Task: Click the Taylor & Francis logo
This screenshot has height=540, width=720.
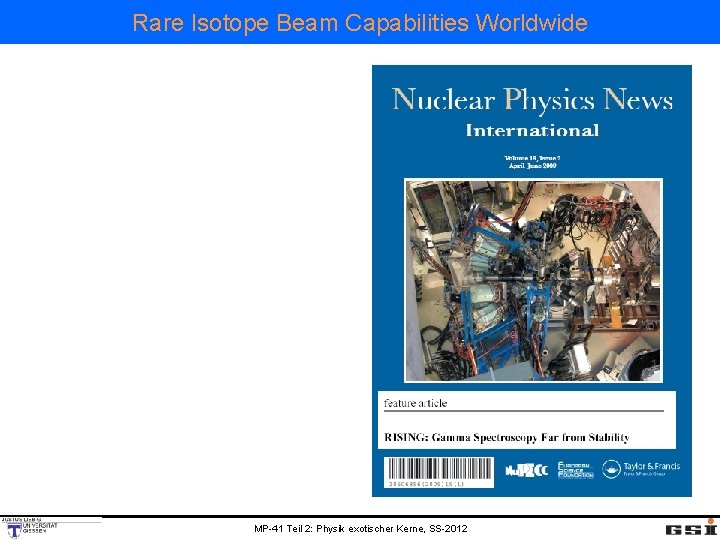Action: point(641,469)
